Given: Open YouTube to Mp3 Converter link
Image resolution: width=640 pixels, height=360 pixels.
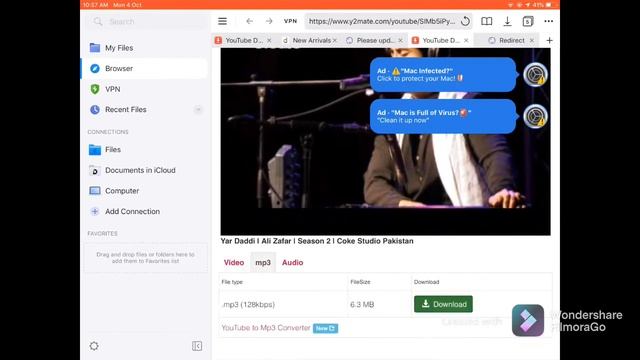Looking at the screenshot, I should pyautogui.click(x=266, y=328).
